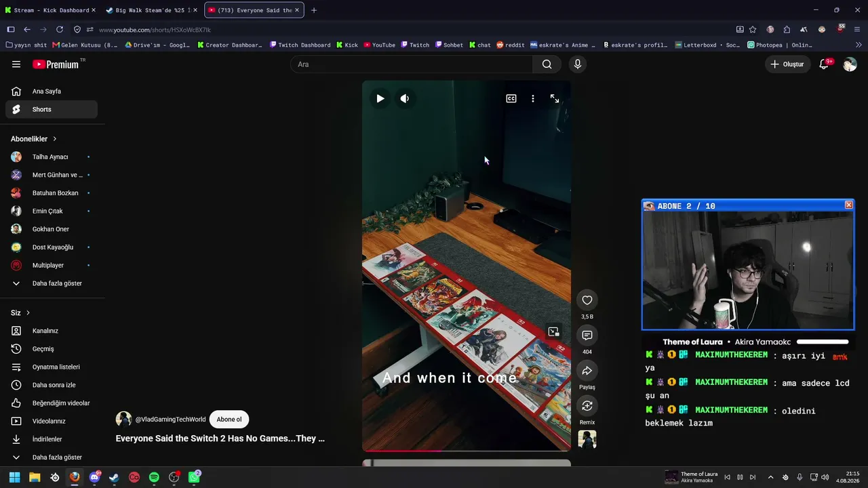Open İndirilenler downloads
The image size is (868, 488).
pos(52,439)
